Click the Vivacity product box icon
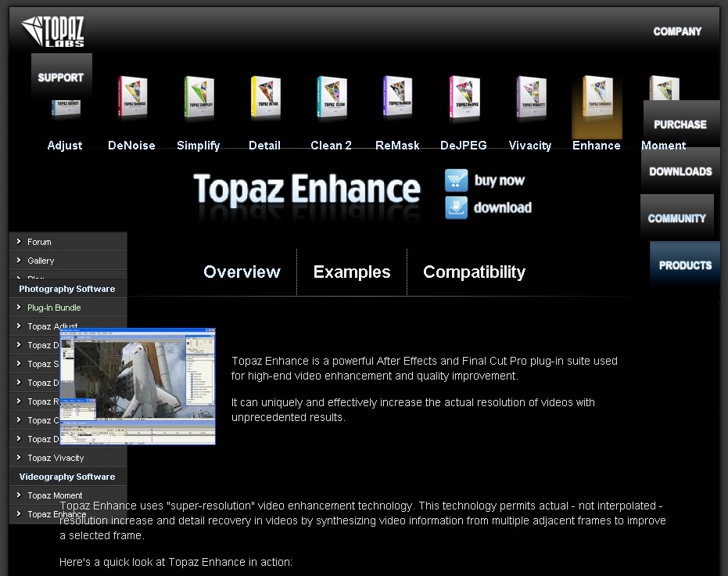The height and width of the screenshot is (576, 728). point(530,99)
